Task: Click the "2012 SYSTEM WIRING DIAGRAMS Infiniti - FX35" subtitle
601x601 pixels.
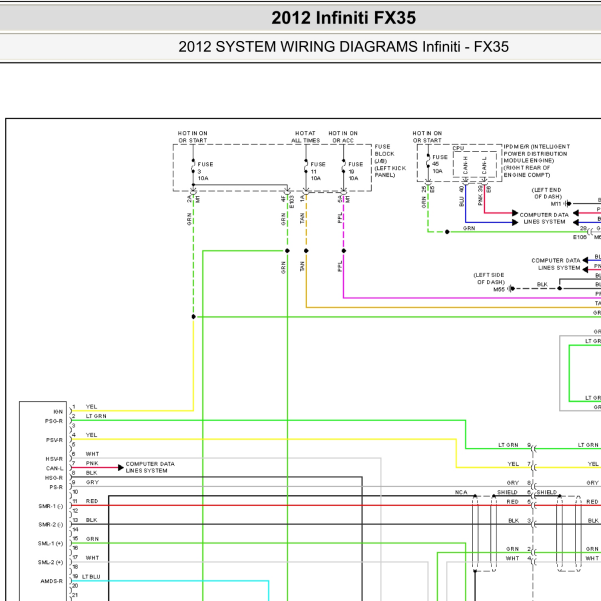Action: point(343,47)
